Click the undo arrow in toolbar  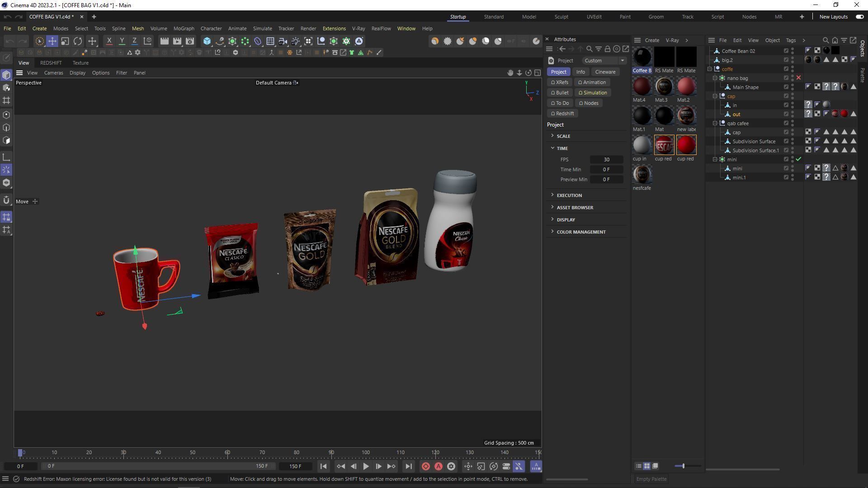coord(10,41)
